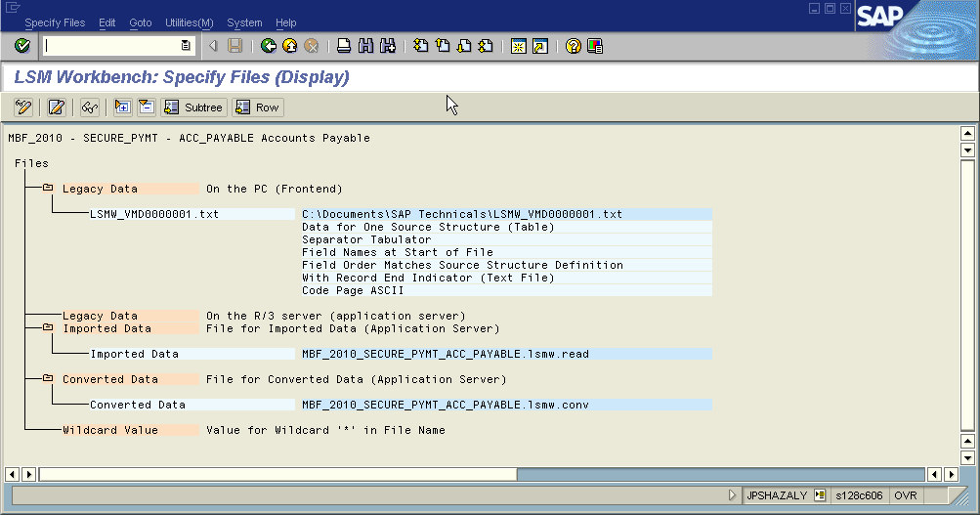
Task: Click the edit entry notepad-pencil icon
Action: coord(57,107)
